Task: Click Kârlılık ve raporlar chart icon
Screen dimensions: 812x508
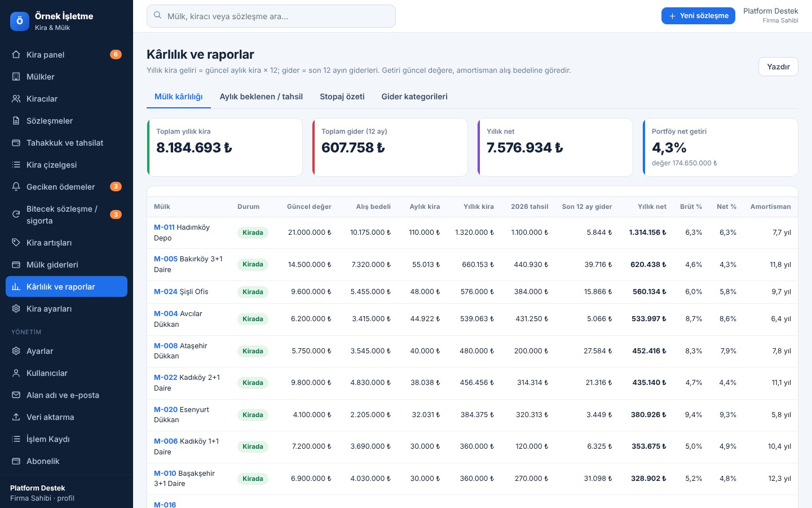Action: 16,287
